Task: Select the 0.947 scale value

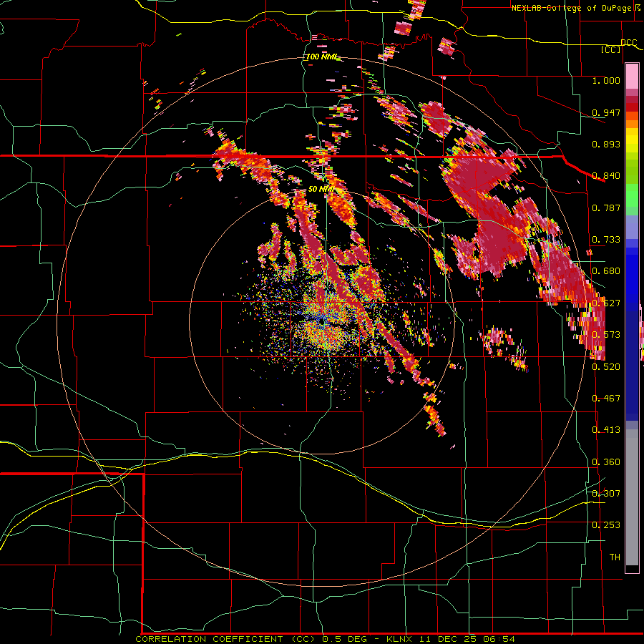Action: (606, 112)
